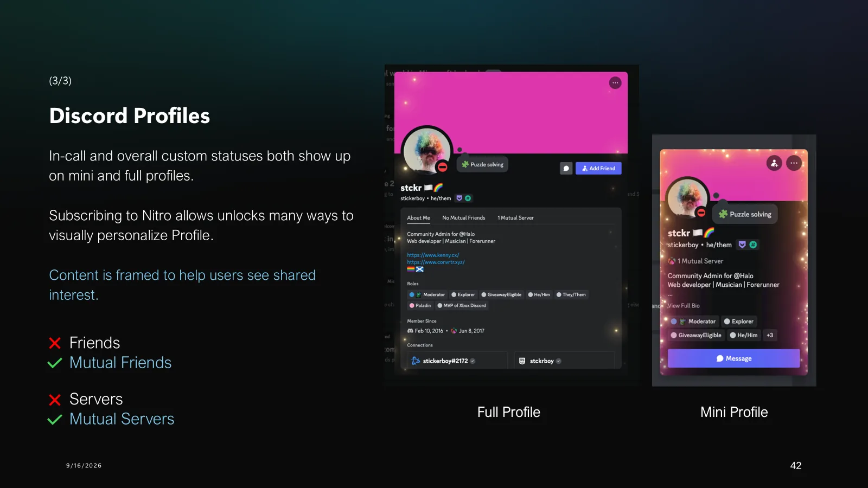Click the They/Them role chip

click(571, 295)
